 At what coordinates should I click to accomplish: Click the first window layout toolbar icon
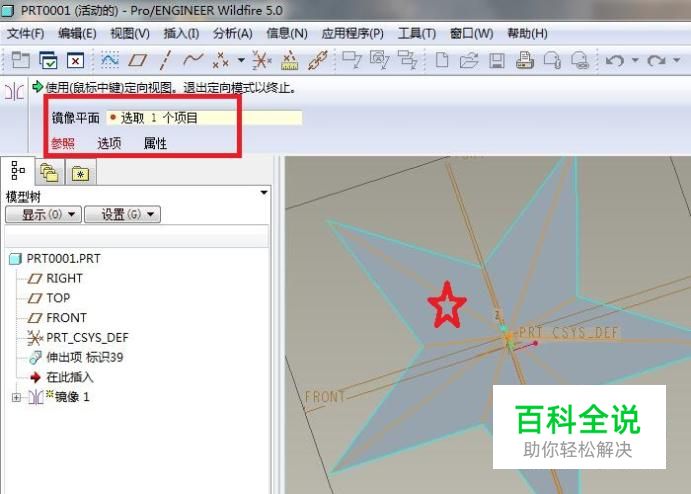click(20, 60)
